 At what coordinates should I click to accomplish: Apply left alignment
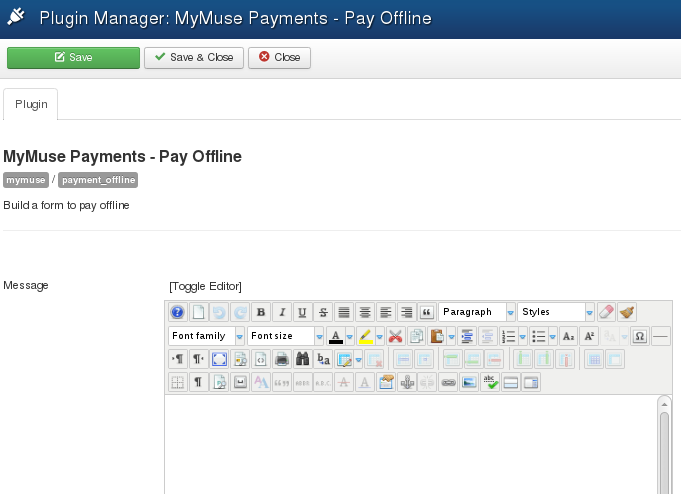point(386,312)
